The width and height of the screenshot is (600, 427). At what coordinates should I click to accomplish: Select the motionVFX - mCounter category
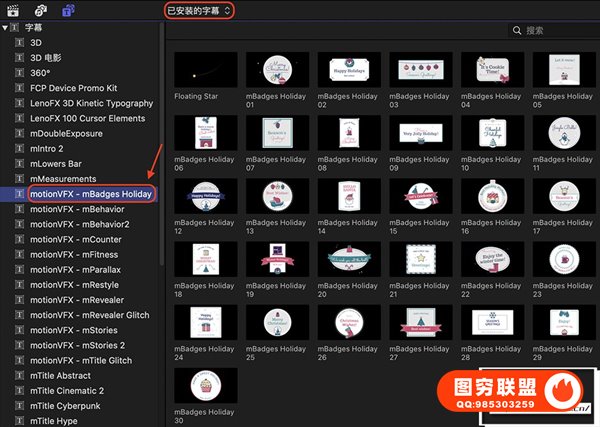tap(79, 240)
